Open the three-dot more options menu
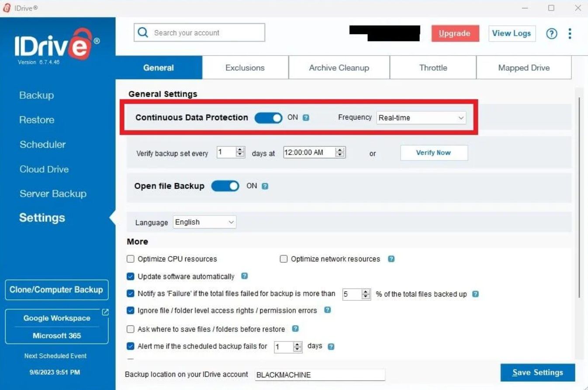Screen dimensions: 588x390 tap(570, 34)
